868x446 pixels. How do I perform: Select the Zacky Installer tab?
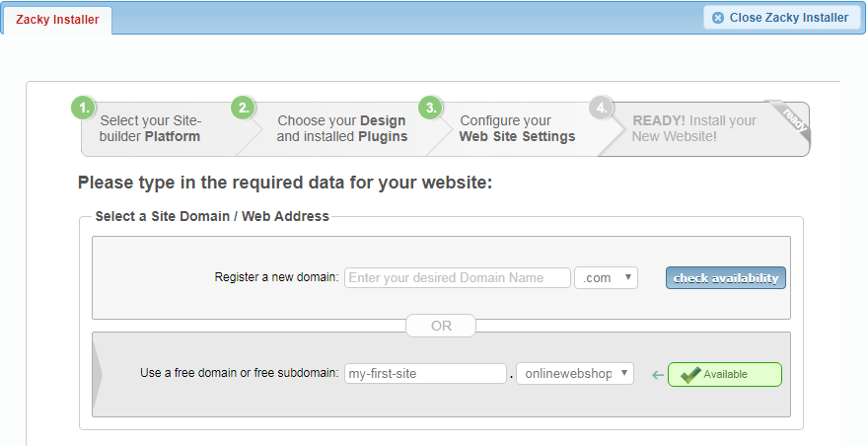[x=57, y=20]
